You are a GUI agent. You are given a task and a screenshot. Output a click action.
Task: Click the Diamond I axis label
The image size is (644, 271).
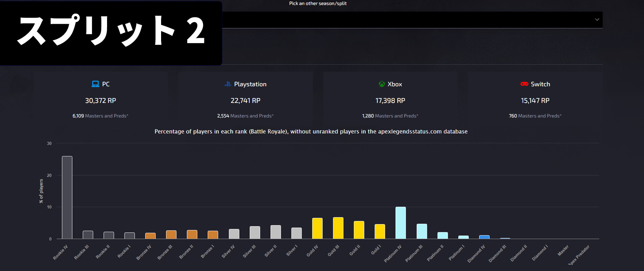tap(540, 253)
